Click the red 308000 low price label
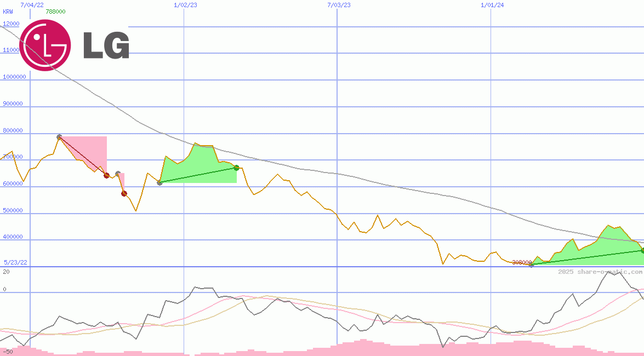Screen dimensions: 644x356 coord(522,262)
